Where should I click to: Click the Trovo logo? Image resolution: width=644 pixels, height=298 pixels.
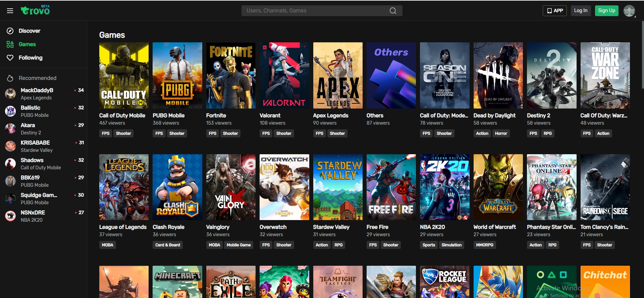click(x=35, y=10)
